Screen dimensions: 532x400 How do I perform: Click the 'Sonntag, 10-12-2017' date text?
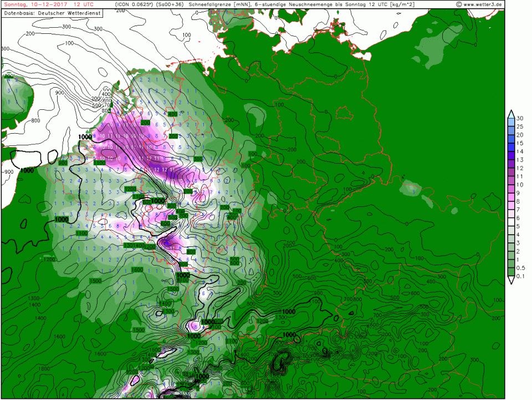34,4
